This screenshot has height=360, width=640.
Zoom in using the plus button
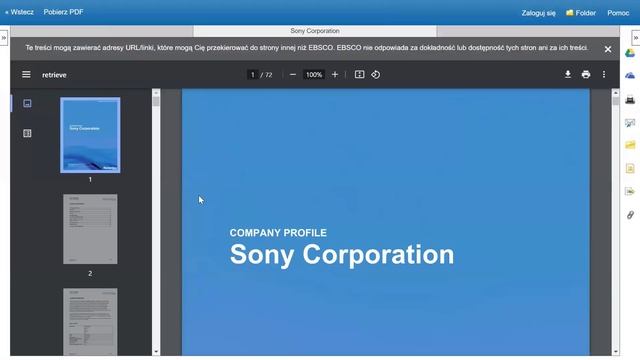tap(335, 75)
